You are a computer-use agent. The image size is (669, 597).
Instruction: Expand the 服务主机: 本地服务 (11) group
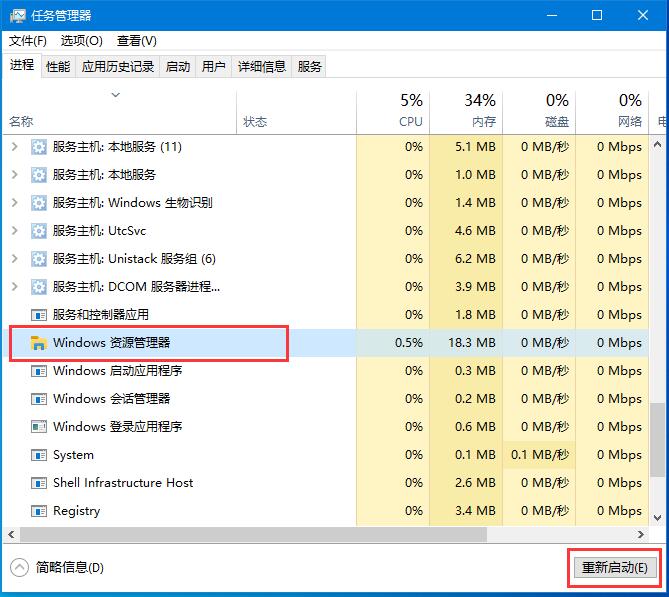coord(14,147)
